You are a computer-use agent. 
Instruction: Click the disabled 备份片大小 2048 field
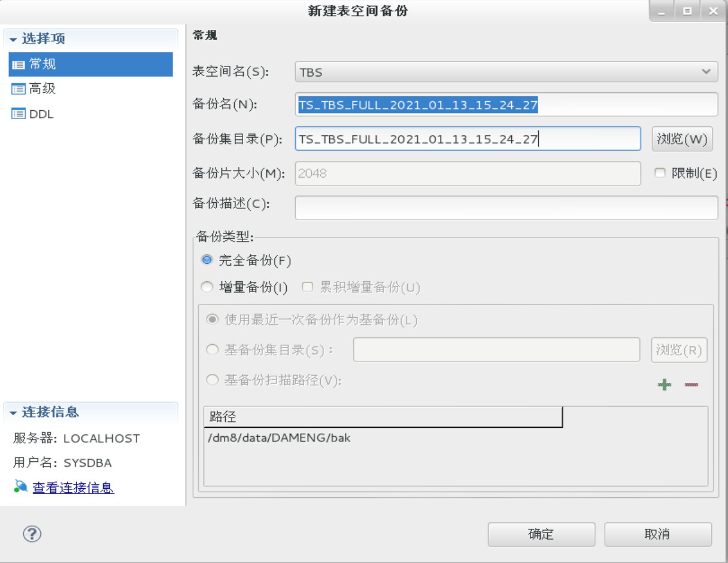pos(468,174)
